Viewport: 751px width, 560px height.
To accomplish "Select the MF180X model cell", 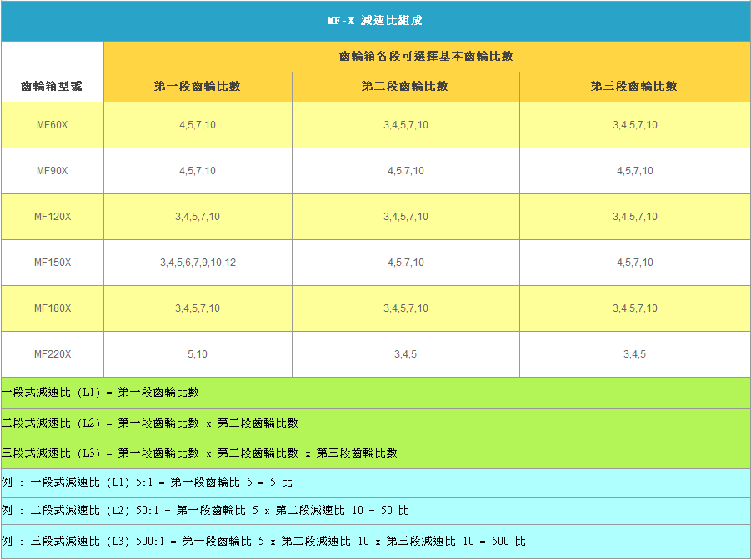I will [52, 308].
